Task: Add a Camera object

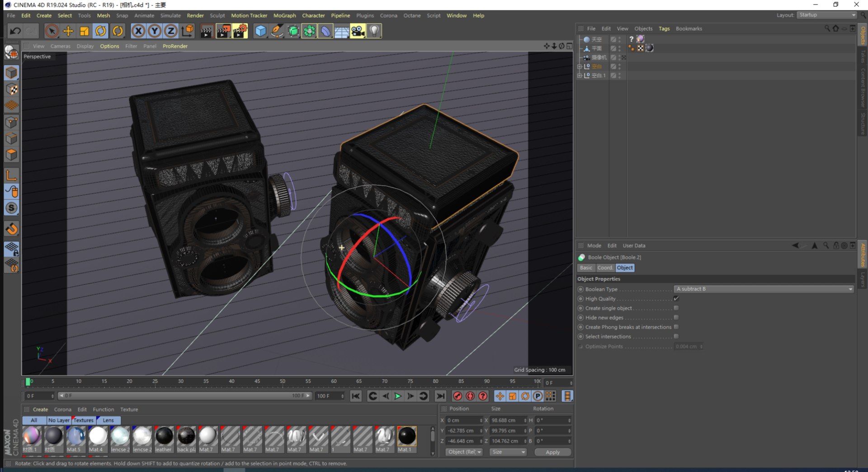Action: coord(358,31)
